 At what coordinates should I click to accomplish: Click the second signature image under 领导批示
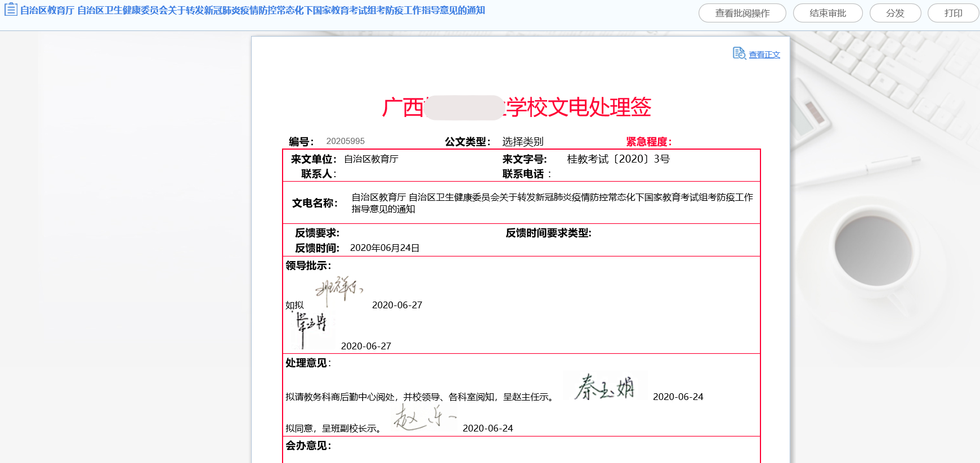(x=311, y=328)
